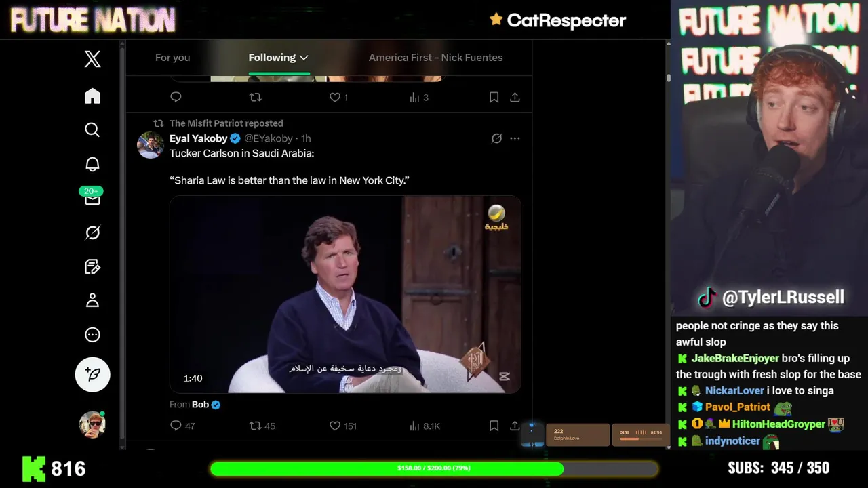
Task: Open the Lists icon below Grok
Action: 92,266
